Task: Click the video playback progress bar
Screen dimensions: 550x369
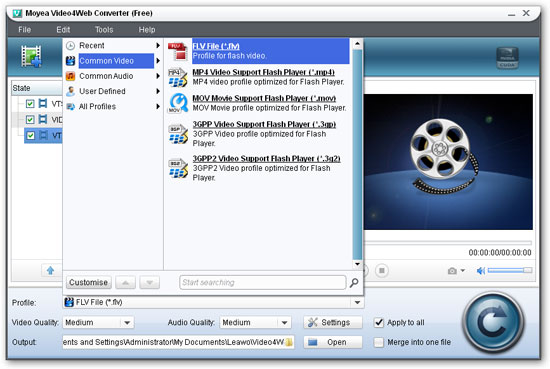Action: [x=448, y=242]
